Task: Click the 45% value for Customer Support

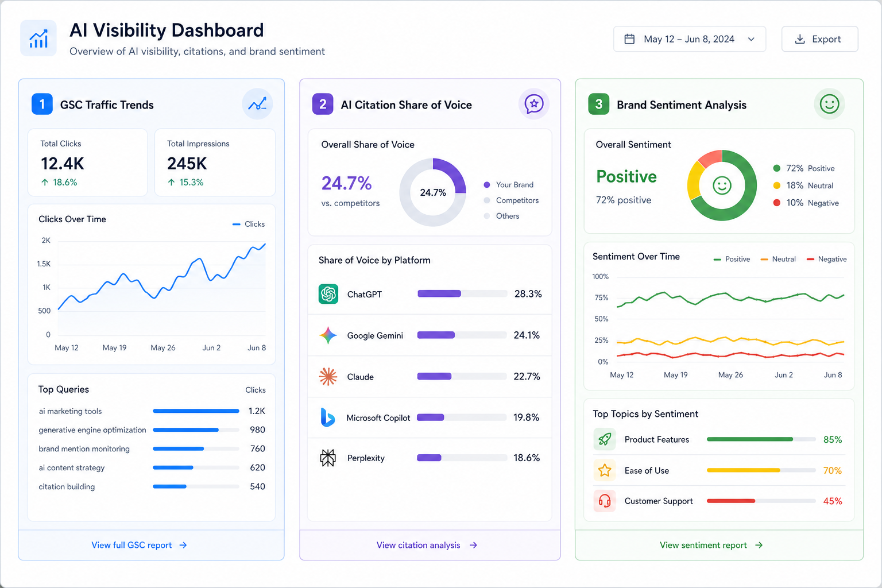Action: click(x=833, y=501)
